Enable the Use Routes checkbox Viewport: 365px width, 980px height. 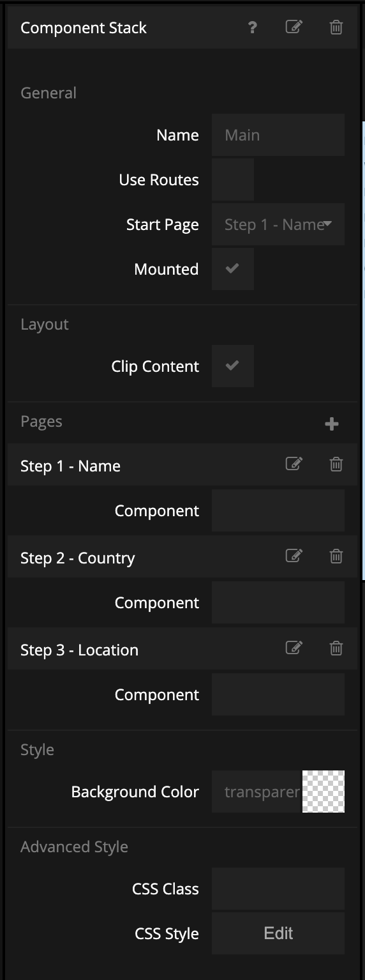click(x=233, y=180)
